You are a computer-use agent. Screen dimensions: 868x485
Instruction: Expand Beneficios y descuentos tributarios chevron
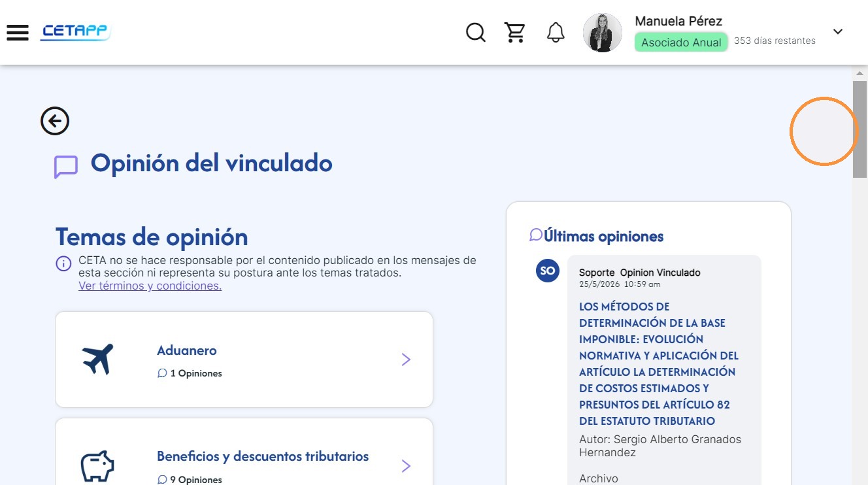coord(406,466)
